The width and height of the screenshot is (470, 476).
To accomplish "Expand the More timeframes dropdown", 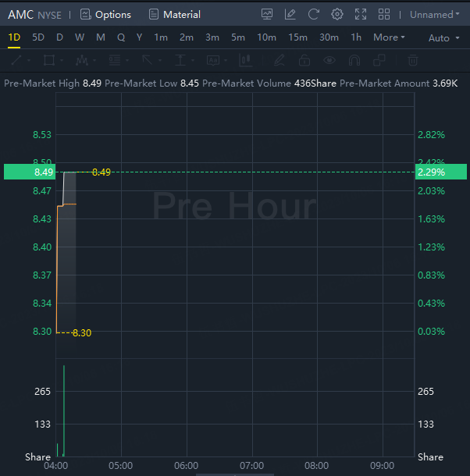I will [x=389, y=37].
